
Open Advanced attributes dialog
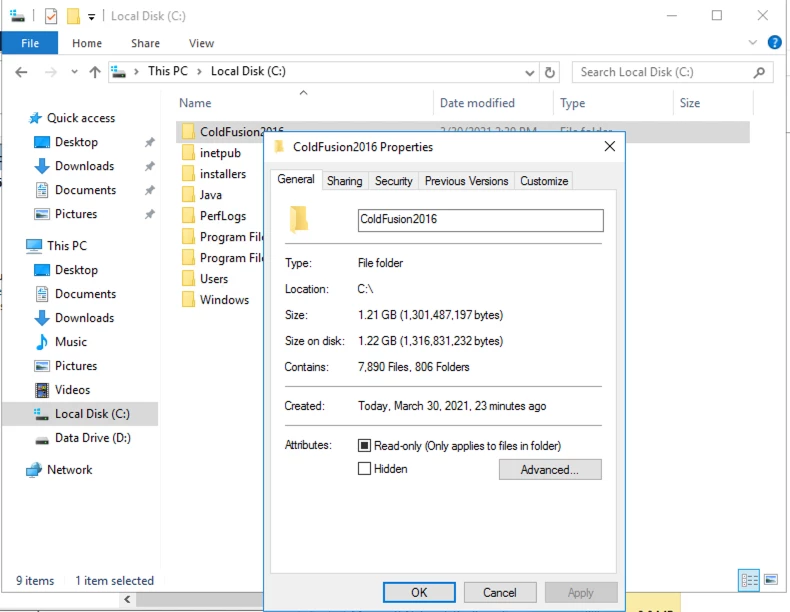[x=550, y=469]
